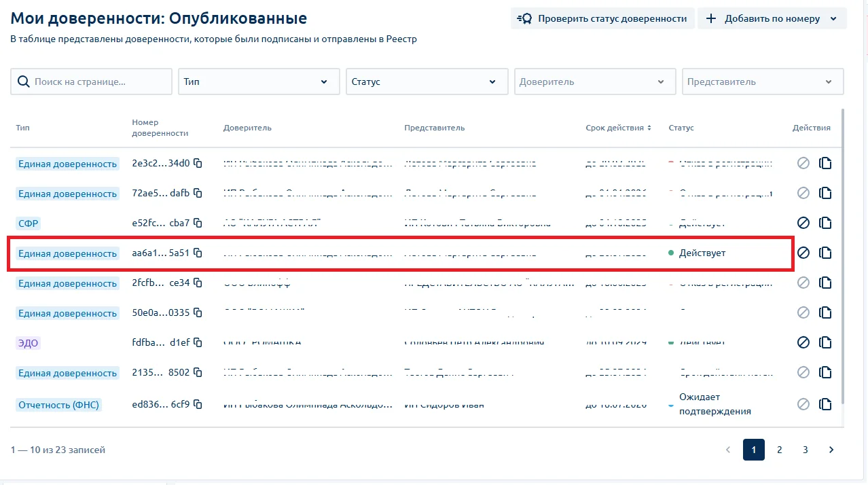
Task: Click the Доверитель column header
Action: point(247,128)
